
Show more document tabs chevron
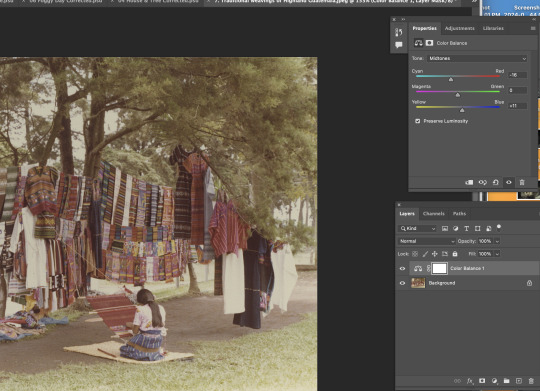click(474, 2)
